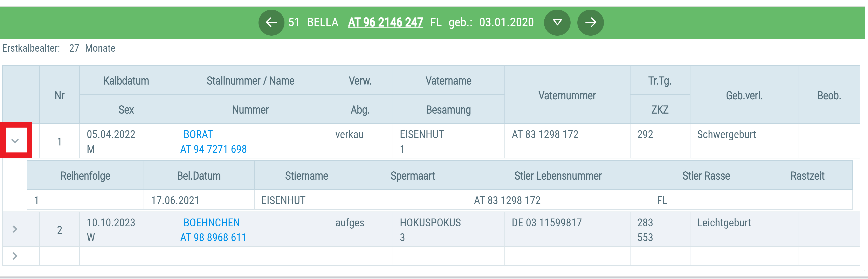
Task: Open calf number AT 98 8968 611
Action: pyautogui.click(x=213, y=237)
